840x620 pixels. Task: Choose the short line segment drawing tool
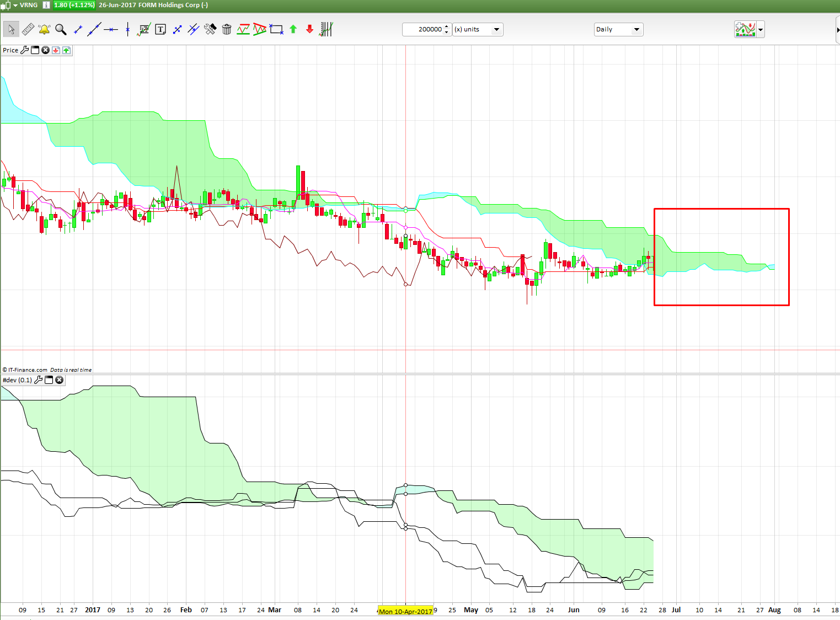pos(78,29)
